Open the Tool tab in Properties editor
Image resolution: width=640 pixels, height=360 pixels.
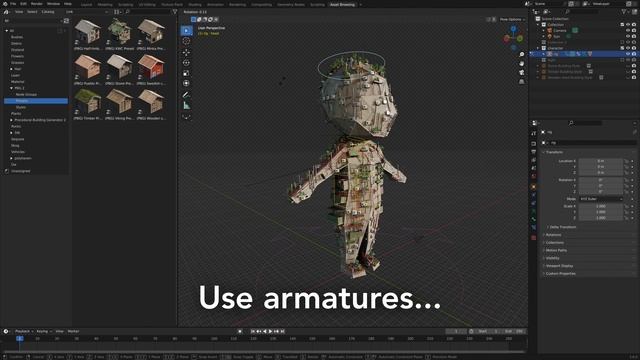[534, 133]
